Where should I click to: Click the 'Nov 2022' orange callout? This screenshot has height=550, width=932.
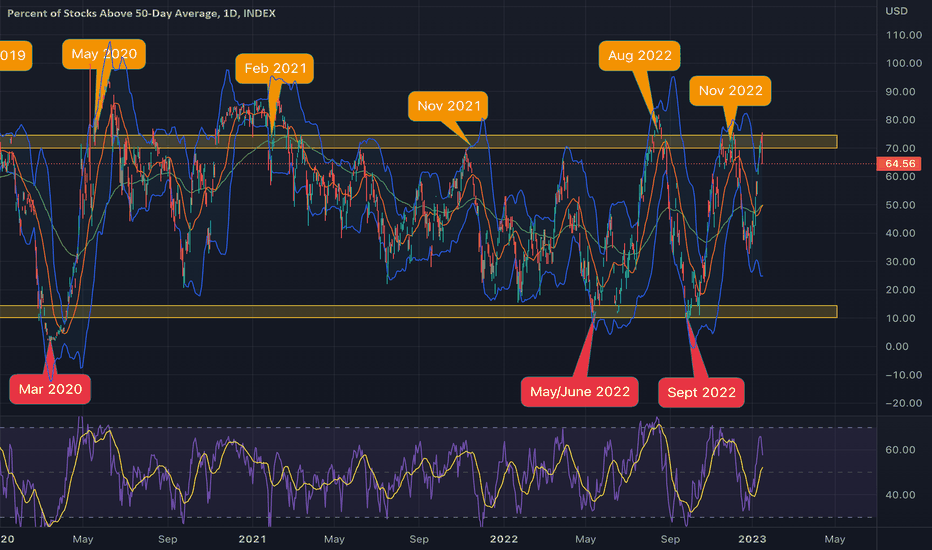731,91
